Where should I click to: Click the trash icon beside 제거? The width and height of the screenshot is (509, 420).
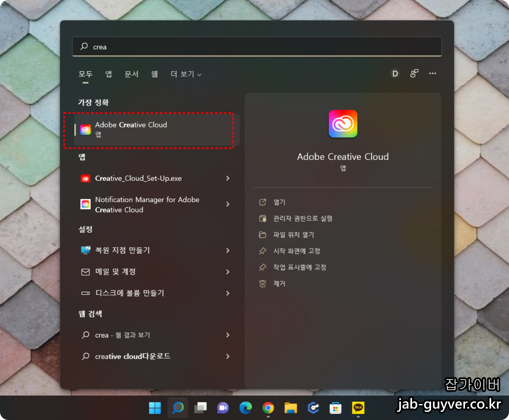point(263,283)
